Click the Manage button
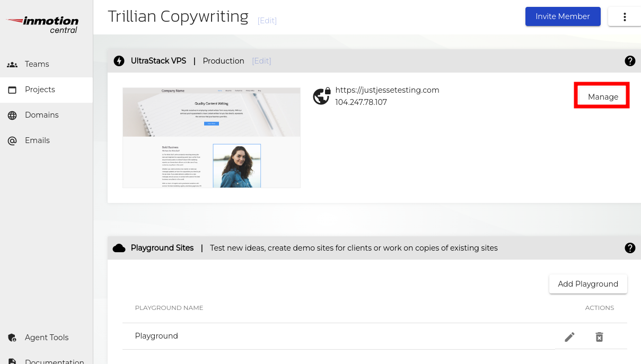The image size is (641, 364). [x=603, y=96]
